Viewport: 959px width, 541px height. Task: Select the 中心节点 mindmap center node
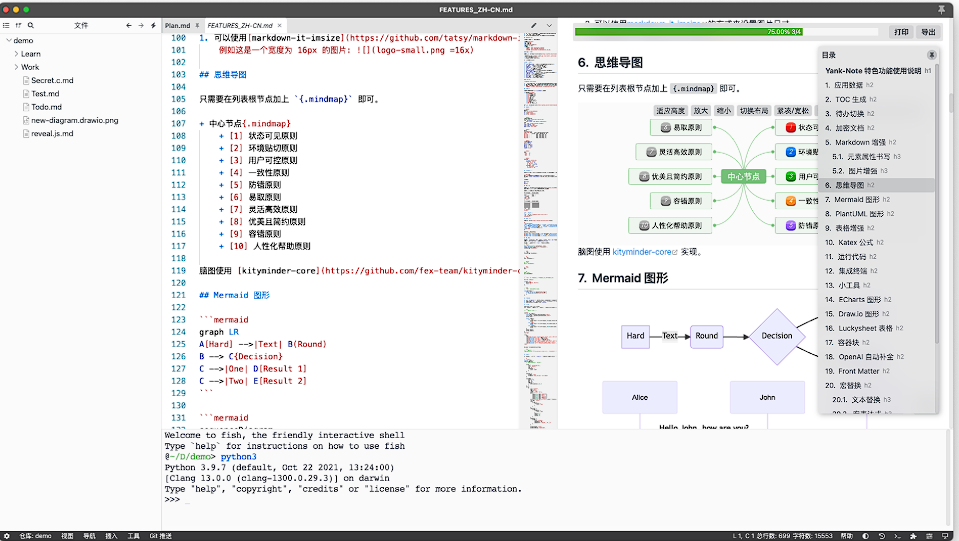[743, 177]
